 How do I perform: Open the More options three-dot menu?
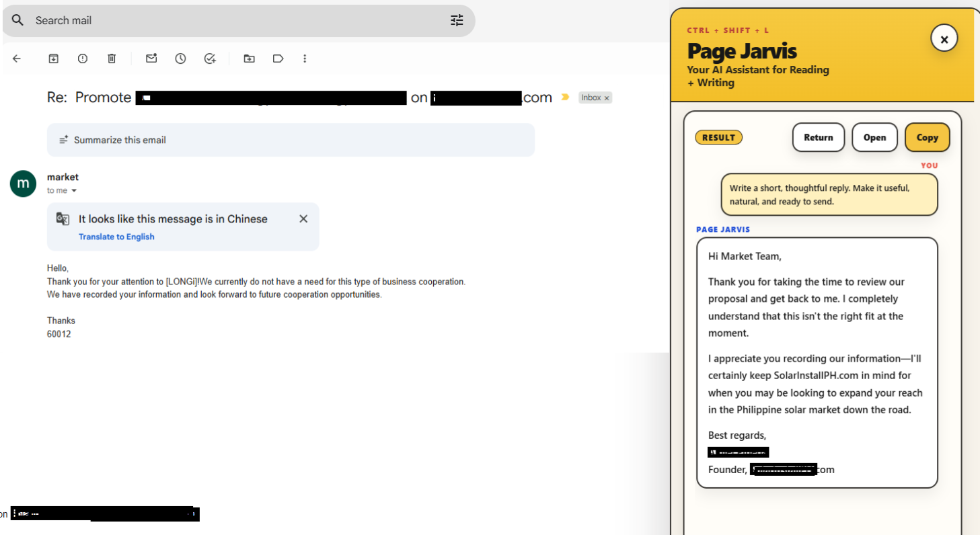(x=305, y=58)
